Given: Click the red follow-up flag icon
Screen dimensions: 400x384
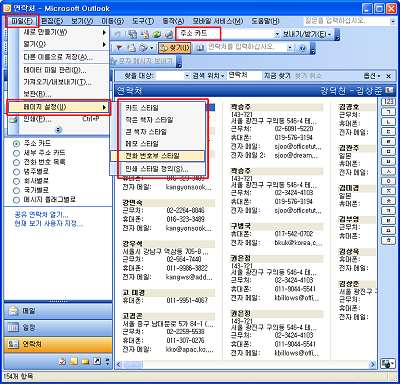Looking at the screenshot, I should tap(119, 48).
